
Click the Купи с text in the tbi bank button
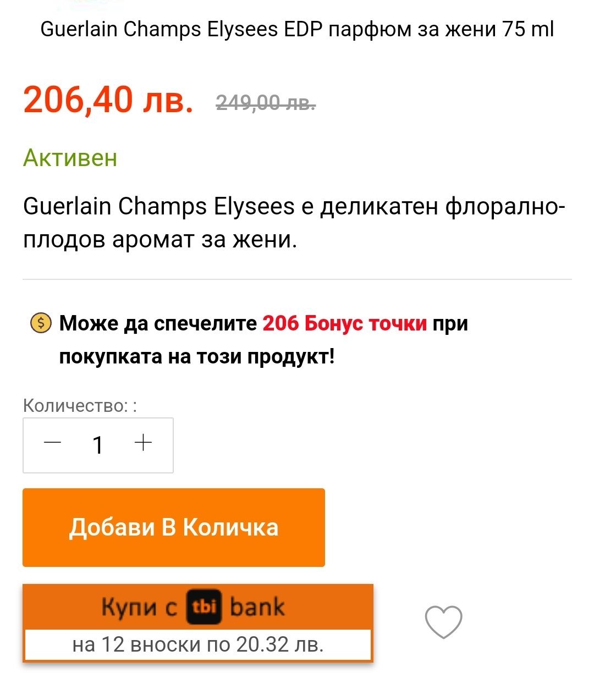coord(139,608)
